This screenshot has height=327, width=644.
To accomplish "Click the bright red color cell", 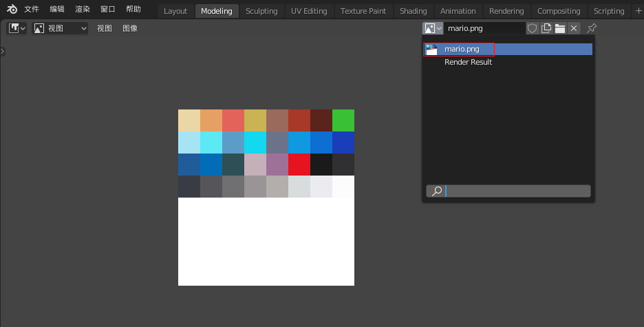I will click(x=299, y=165).
